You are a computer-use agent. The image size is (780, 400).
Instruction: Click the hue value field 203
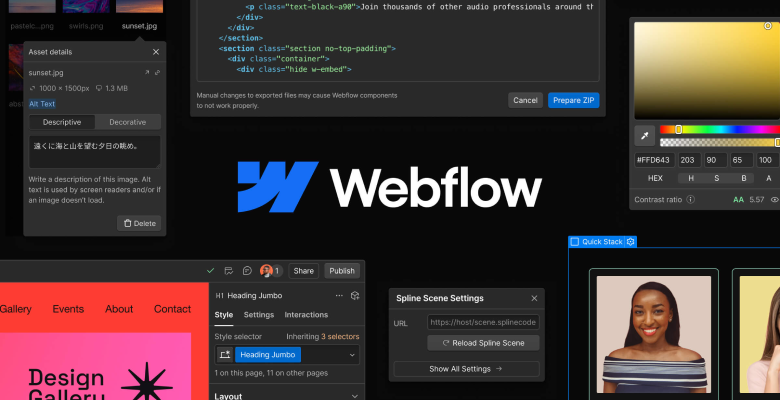(x=690, y=160)
